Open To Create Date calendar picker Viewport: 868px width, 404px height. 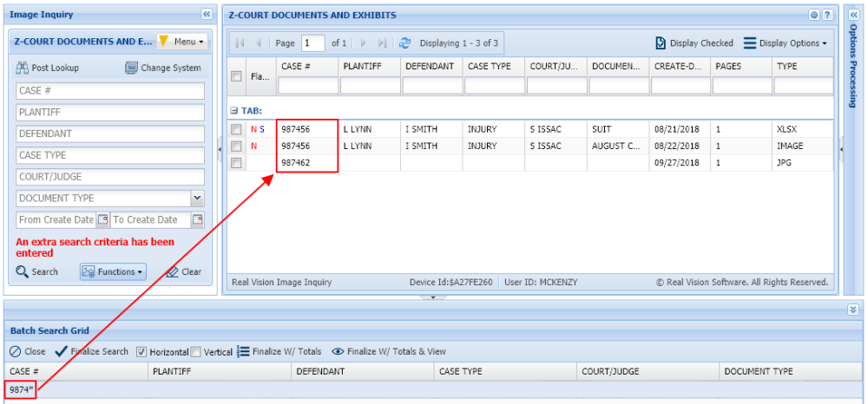click(x=197, y=220)
